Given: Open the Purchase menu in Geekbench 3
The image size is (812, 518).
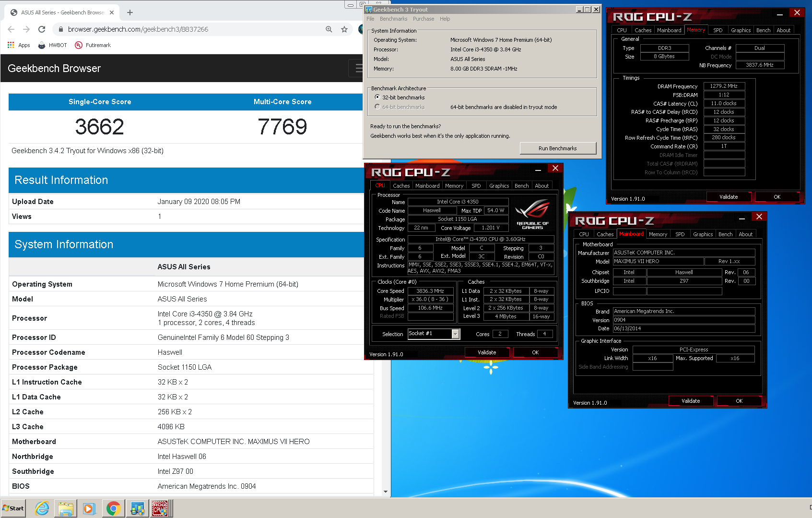Looking at the screenshot, I should 424,19.
